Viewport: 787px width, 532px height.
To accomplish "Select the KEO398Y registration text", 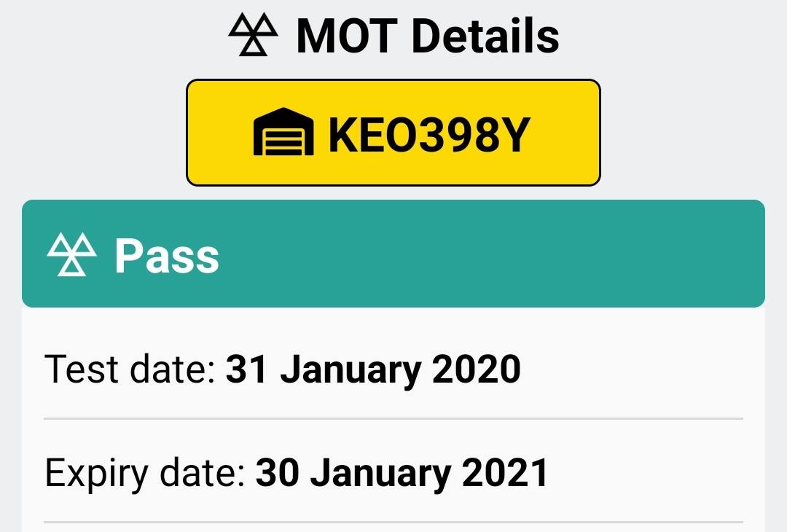I will pyautogui.click(x=429, y=135).
